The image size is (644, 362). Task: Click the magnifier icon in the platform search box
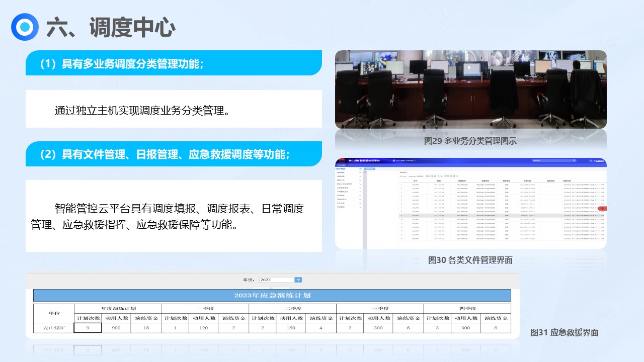574,161
